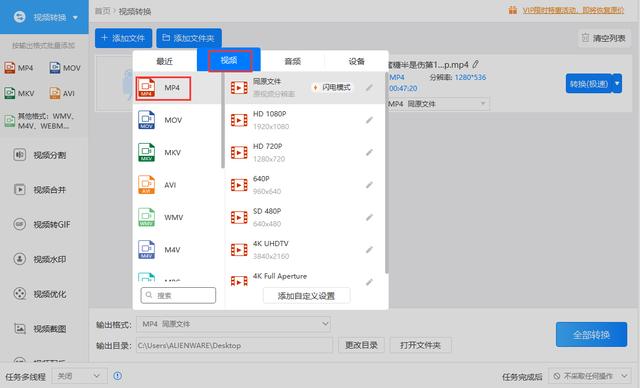The height and width of the screenshot is (388, 640).
Task: Choose M4V in the format list
Action: [x=178, y=250]
